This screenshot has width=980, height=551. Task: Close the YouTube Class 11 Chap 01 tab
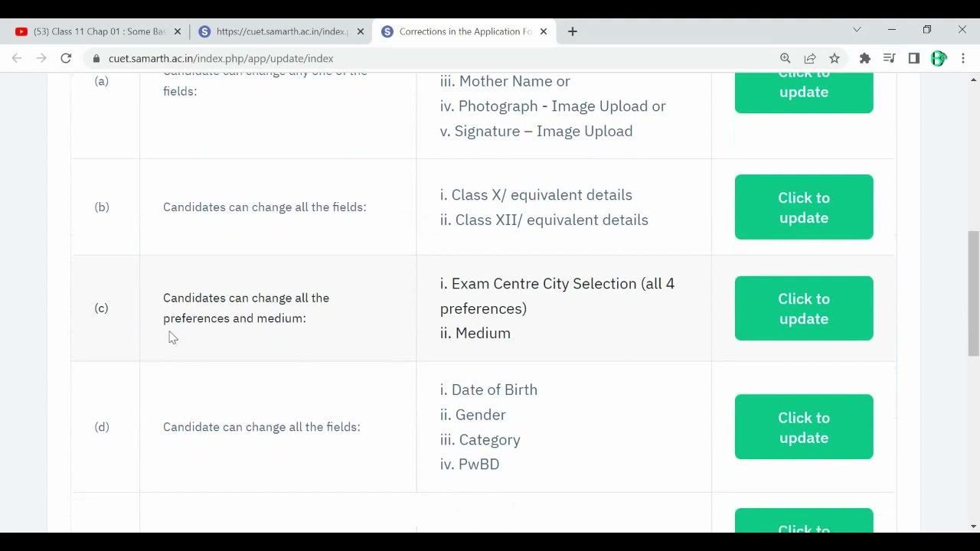[178, 31]
